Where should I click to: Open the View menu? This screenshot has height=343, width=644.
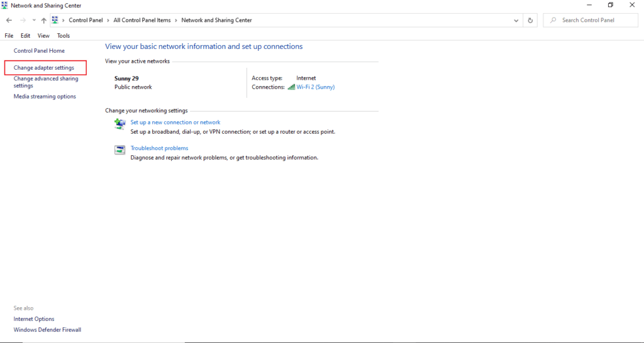(x=43, y=36)
